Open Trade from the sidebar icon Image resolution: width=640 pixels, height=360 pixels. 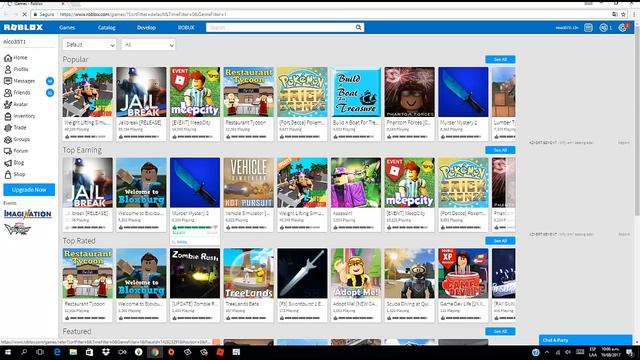pyautogui.click(x=8, y=128)
